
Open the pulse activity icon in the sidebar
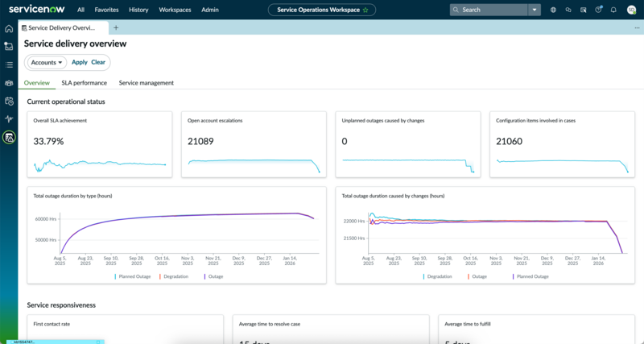9,119
